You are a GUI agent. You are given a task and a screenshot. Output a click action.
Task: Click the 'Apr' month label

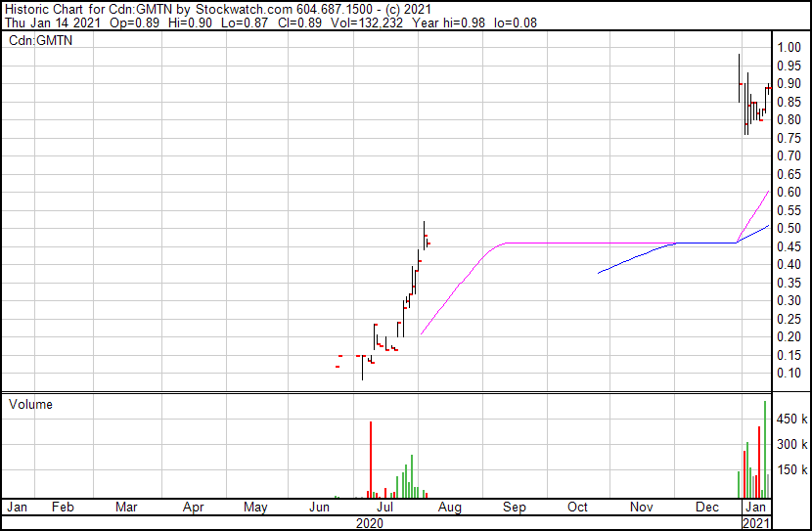(x=193, y=508)
